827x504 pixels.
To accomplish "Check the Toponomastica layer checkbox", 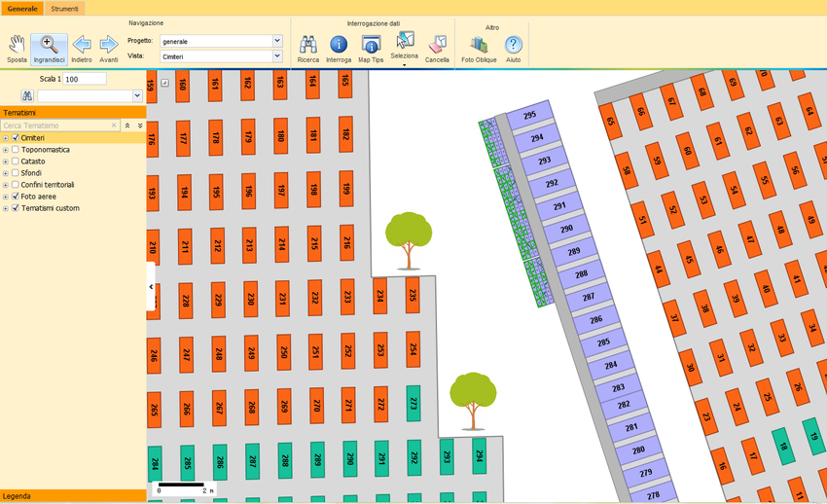I will [16, 149].
